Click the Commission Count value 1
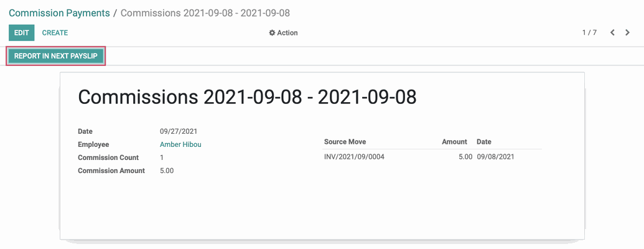 [162, 157]
